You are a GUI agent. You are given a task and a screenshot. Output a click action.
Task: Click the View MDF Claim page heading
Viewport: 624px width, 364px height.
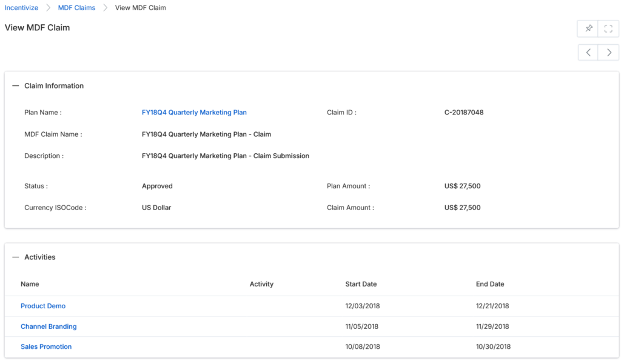click(x=37, y=27)
